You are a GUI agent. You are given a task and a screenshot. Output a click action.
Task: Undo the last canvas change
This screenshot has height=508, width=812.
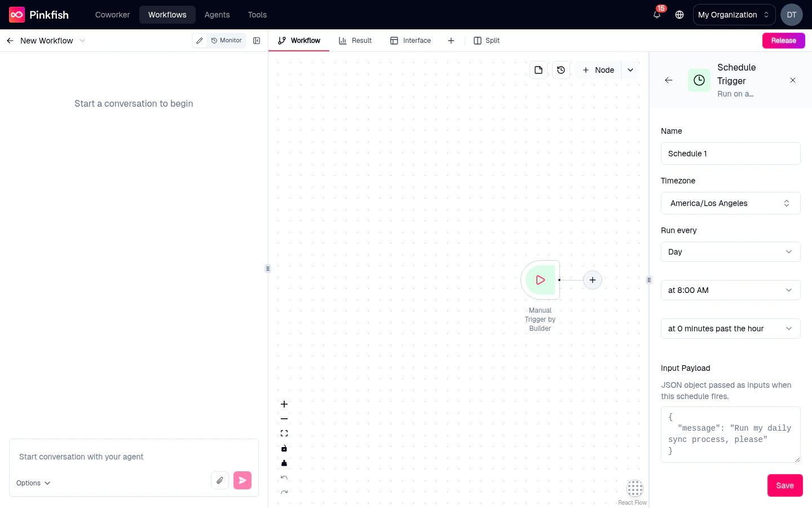pos(284,478)
